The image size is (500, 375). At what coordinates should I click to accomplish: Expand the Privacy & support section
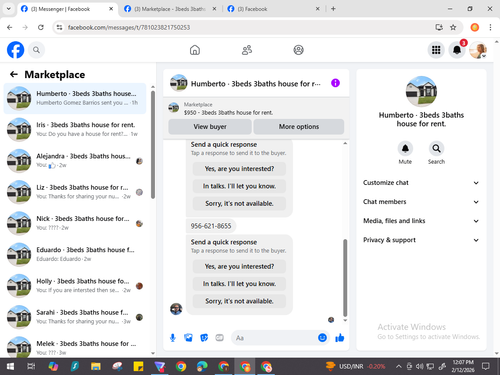421,240
